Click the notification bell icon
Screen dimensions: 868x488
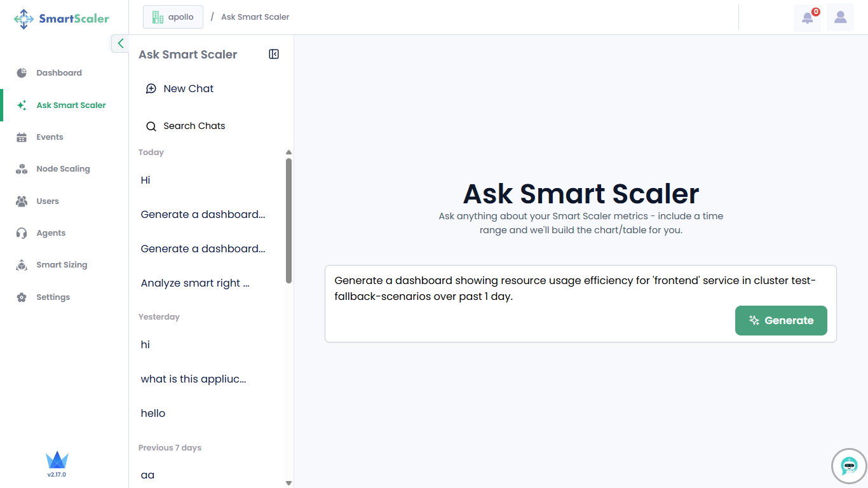(807, 18)
